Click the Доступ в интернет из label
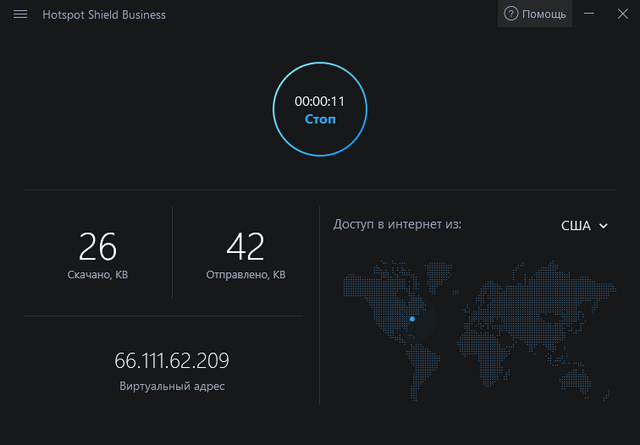Image resolution: width=640 pixels, height=445 pixels. (x=397, y=225)
